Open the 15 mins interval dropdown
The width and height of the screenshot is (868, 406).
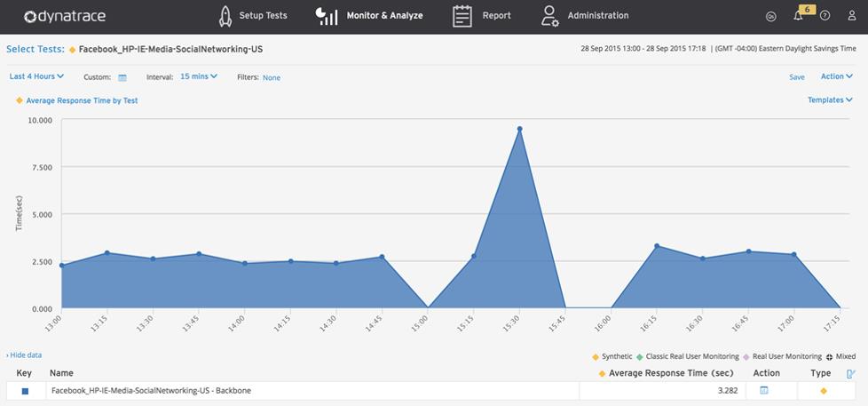[198, 77]
